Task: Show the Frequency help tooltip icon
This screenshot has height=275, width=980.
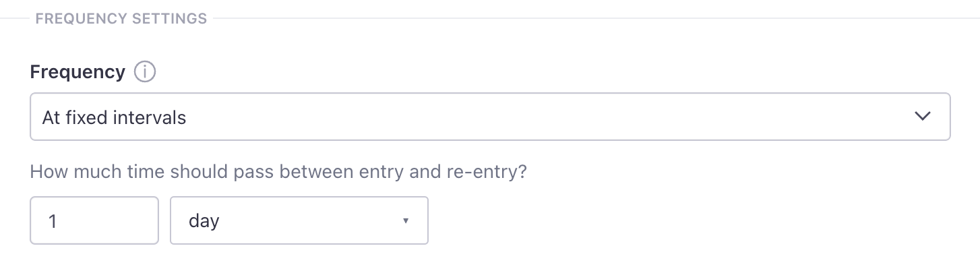Action: point(145,72)
